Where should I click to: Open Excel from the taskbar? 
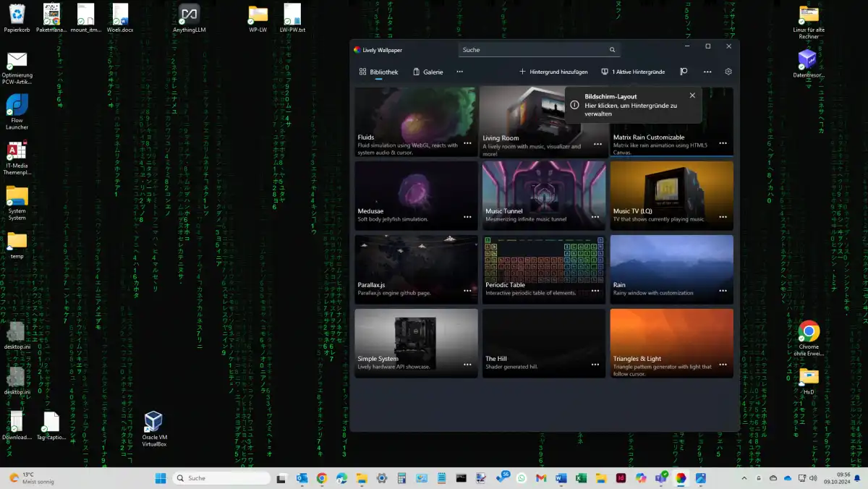click(x=581, y=478)
